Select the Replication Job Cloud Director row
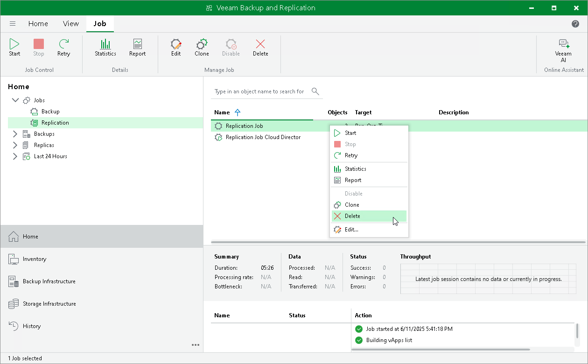588x364 pixels. click(262, 137)
